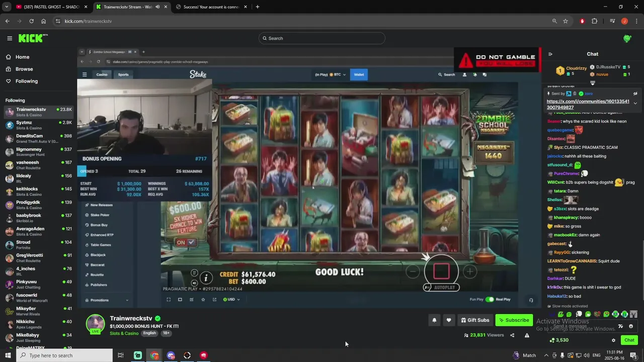
Task: Bookmark this page with the star icon
Action: [x=566, y=21]
